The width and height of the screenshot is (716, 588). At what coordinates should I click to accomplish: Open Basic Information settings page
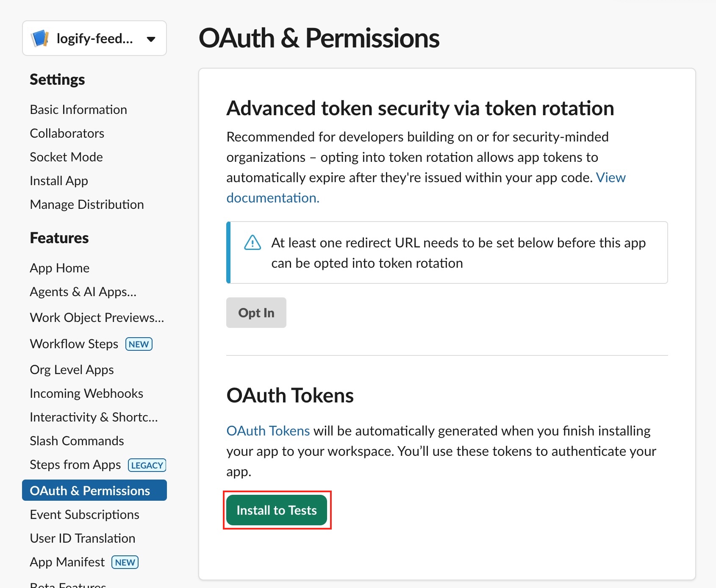tap(78, 110)
